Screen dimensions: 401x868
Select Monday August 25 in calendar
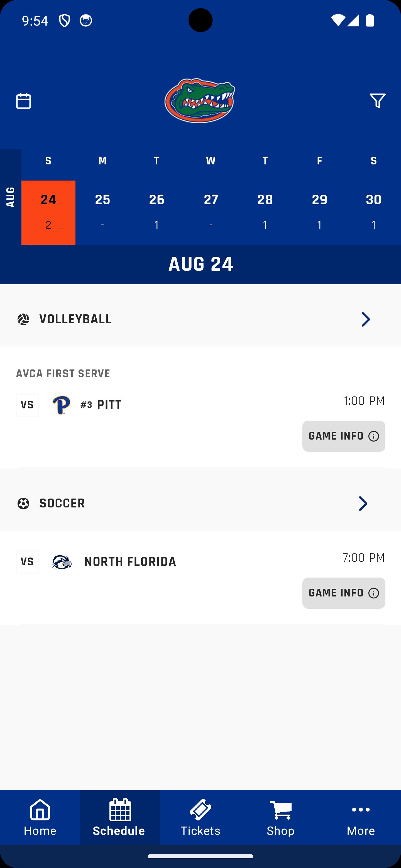pos(102,212)
